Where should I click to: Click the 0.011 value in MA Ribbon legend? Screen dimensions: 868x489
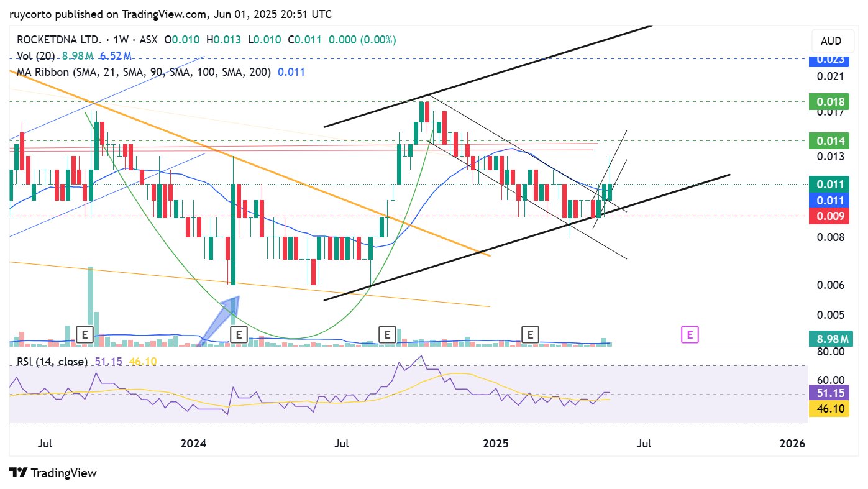click(x=291, y=72)
